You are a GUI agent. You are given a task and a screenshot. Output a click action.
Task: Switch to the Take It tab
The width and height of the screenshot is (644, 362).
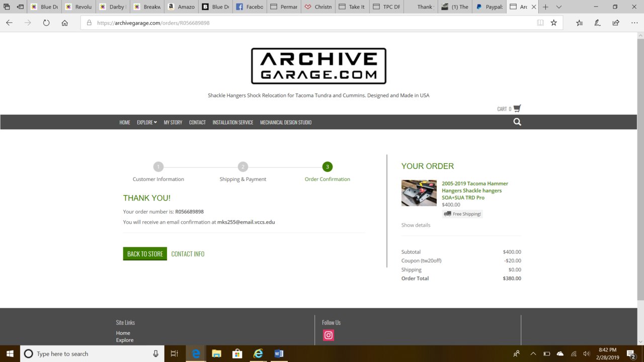click(352, 7)
